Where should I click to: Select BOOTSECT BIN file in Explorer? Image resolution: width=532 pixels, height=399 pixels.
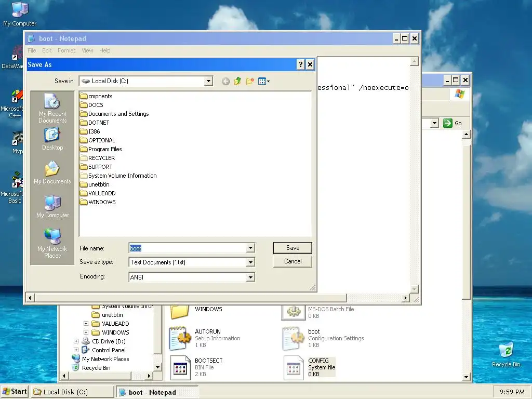196,367
